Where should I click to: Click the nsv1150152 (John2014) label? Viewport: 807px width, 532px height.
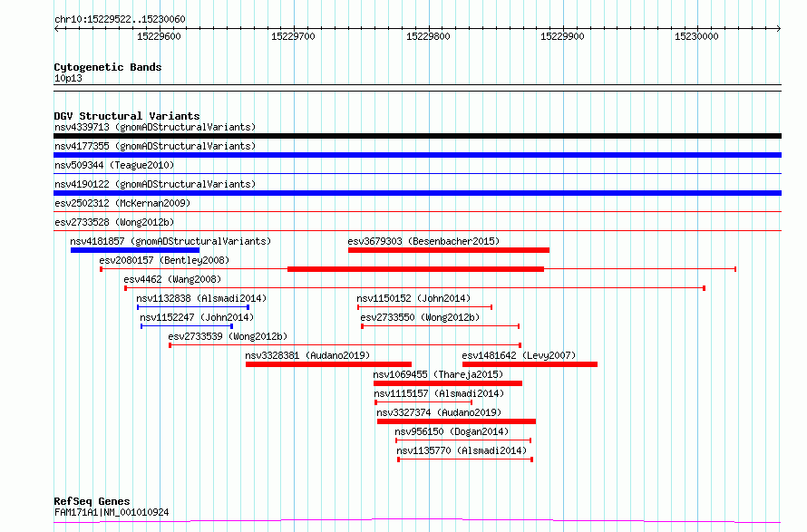pos(413,298)
